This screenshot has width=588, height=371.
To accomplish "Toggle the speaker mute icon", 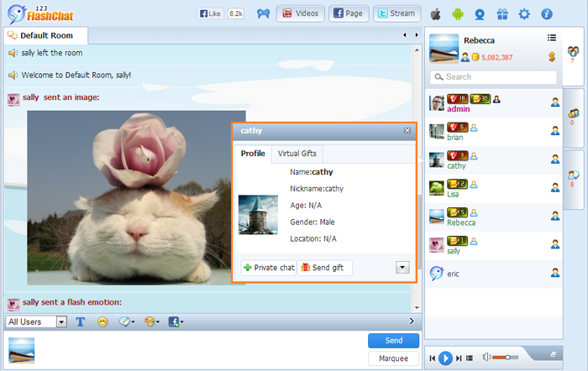I will (486, 358).
